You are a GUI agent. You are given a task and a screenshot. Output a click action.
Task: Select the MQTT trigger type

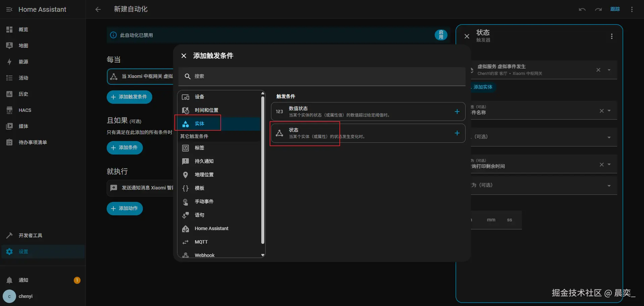pyautogui.click(x=202, y=242)
